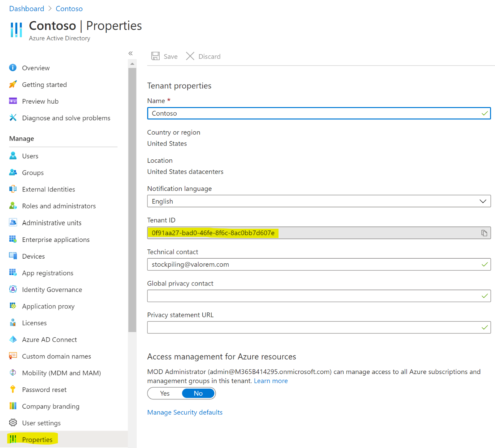Click the sidebar scrollbar thumb
The image size is (495, 448).
pyautogui.click(x=132, y=200)
